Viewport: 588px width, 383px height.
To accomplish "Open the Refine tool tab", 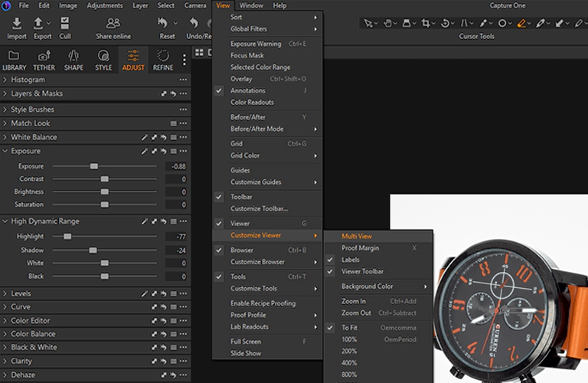I will (x=162, y=57).
